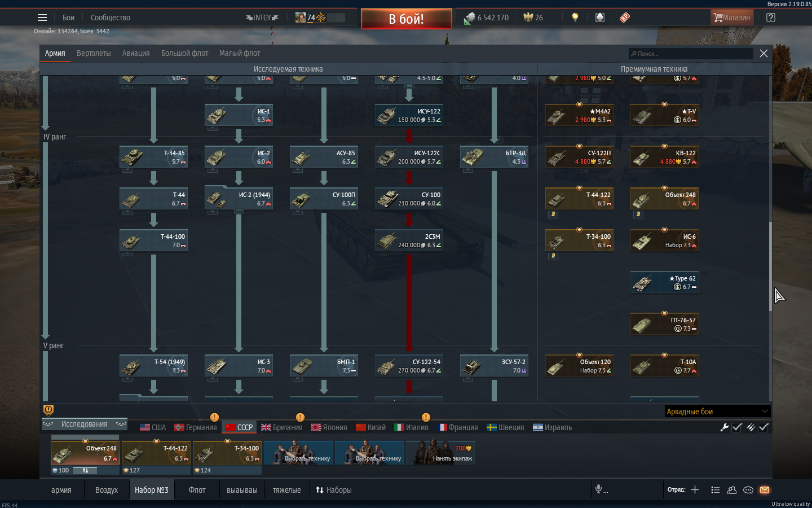This screenshot has height=508, width=812.
Task: Select the Т-44-100 research tank card
Action: tap(153, 240)
